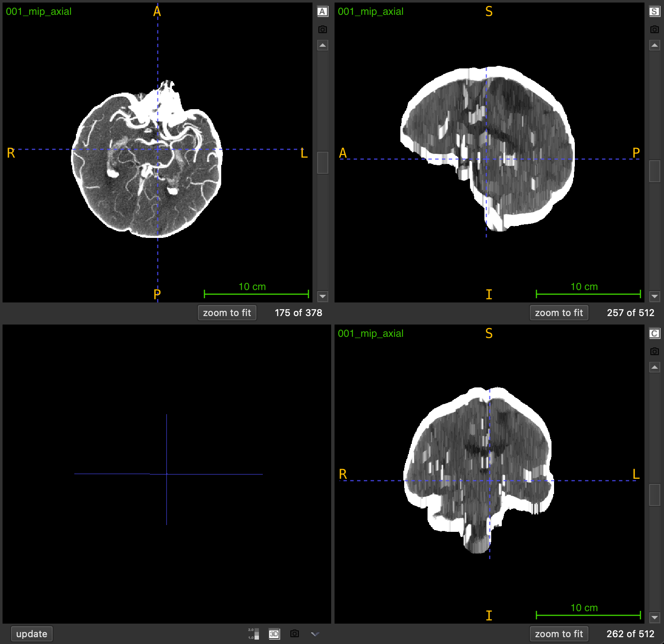Capture screenshot of the sagittal view
Image resolution: width=664 pixels, height=644 pixels.
coord(654,29)
